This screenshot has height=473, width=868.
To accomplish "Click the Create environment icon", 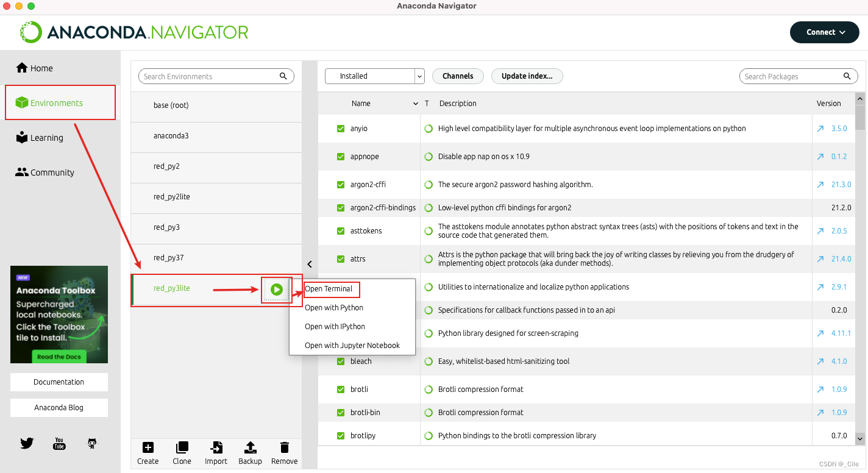I will [x=148, y=448].
